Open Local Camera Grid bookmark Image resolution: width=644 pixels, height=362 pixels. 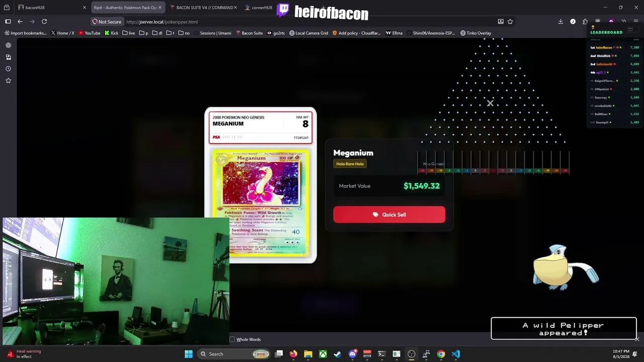[x=308, y=33]
